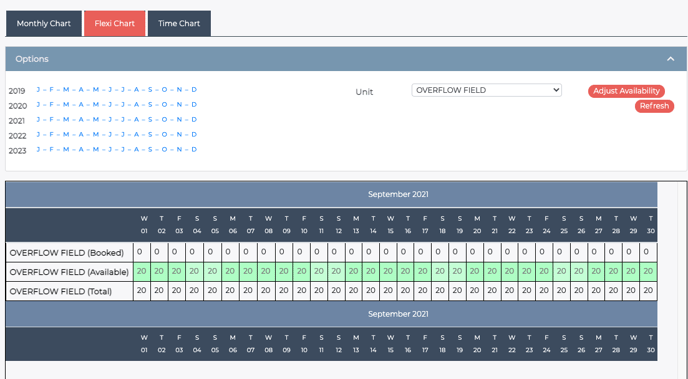Open February 2021 via F link
Image resolution: width=688 pixels, height=379 pixels.
pos(51,119)
